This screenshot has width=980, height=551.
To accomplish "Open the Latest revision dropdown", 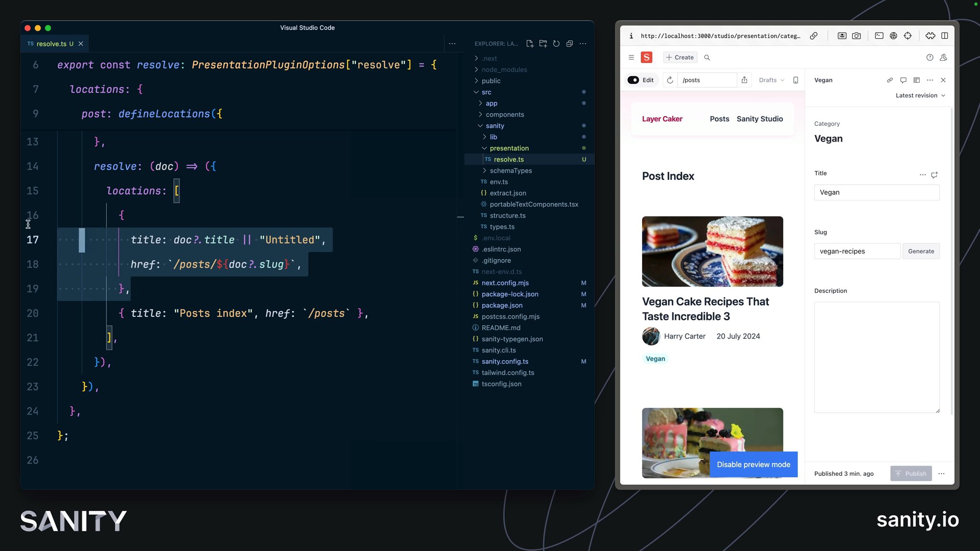I will click(x=920, y=95).
